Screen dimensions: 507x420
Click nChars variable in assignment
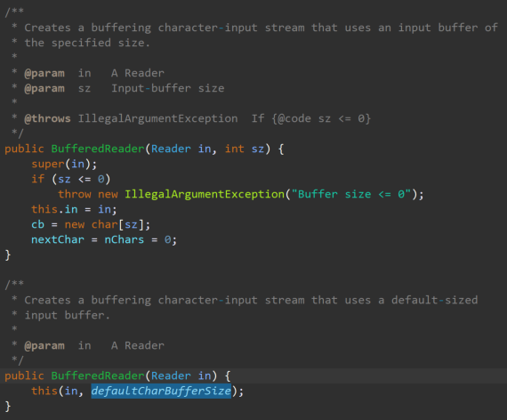125,239
